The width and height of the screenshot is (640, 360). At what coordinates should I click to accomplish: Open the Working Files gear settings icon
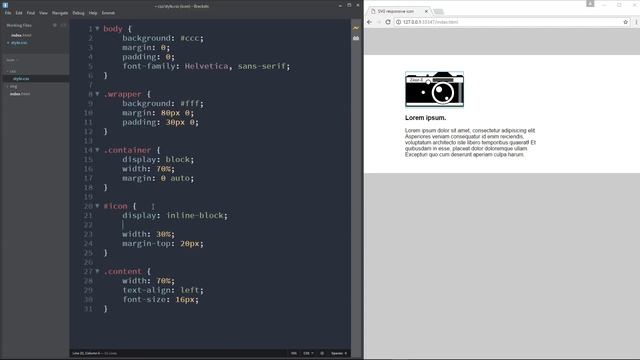click(55, 25)
